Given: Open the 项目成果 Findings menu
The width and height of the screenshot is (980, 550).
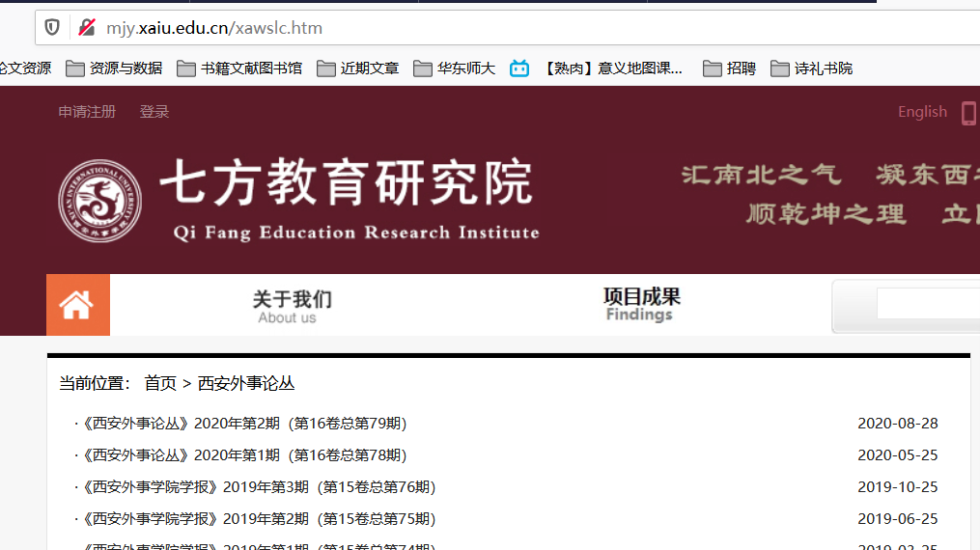Looking at the screenshot, I should (641, 304).
